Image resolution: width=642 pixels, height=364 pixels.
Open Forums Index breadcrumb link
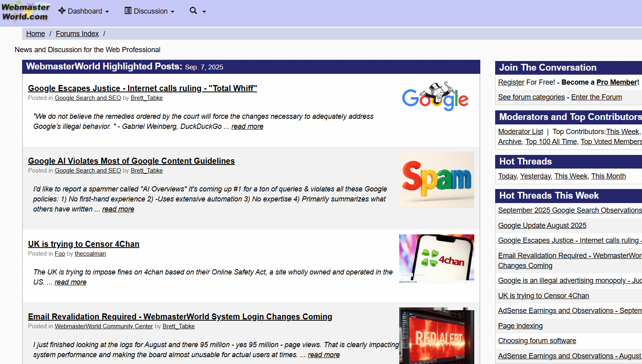pos(77,34)
